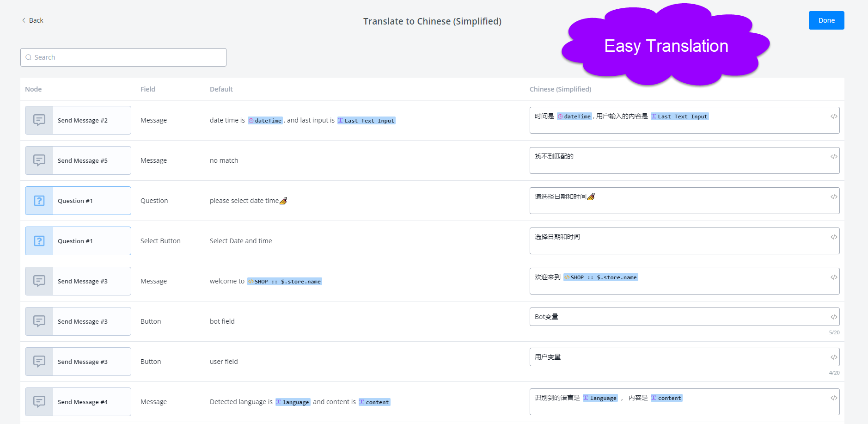This screenshot has height=424, width=868.
Task: Click the Node column header
Action: (x=33, y=89)
